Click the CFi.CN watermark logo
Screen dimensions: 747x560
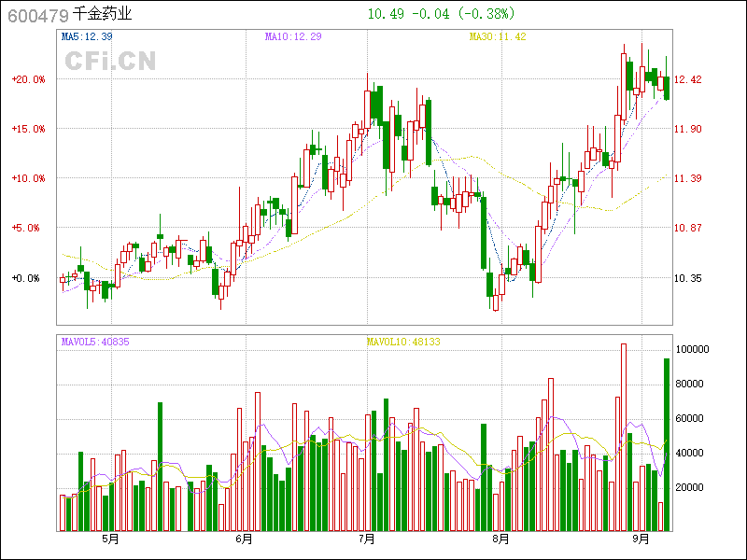click(110, 61)
